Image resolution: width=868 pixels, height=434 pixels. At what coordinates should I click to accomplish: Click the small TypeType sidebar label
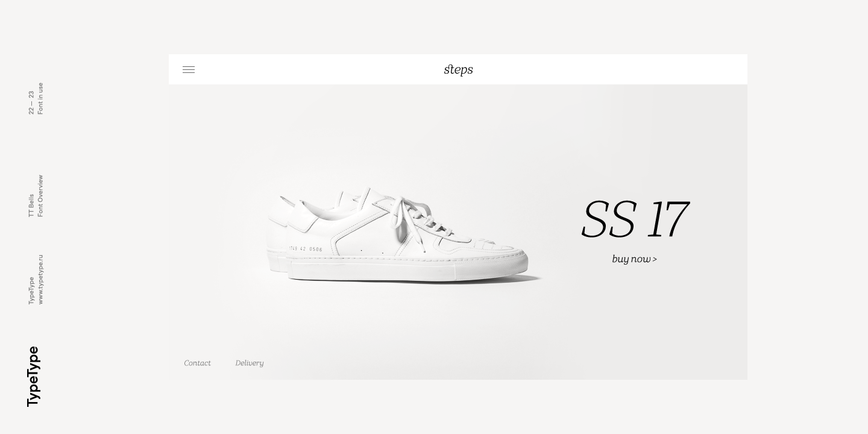tap(31, 291)
